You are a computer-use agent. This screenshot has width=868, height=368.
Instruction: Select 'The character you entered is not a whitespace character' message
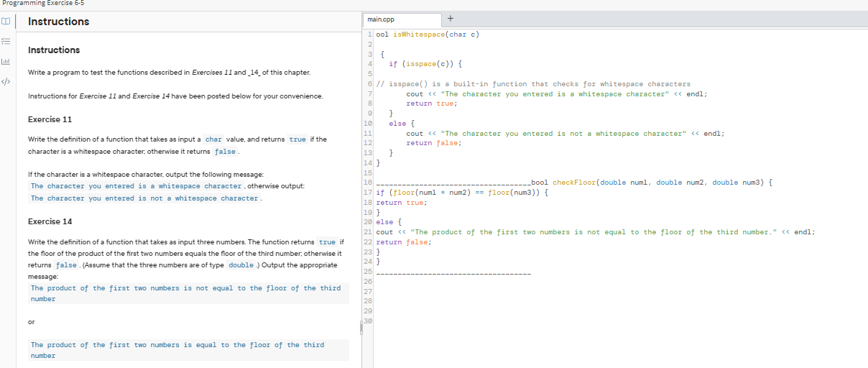[144, 198]
